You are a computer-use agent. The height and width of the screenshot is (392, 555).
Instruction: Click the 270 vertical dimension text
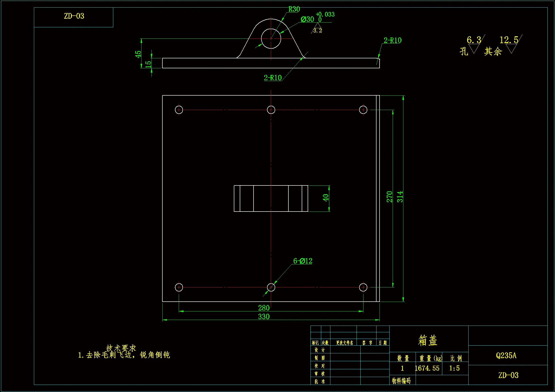pyautogui.click(x=389, y=197)
